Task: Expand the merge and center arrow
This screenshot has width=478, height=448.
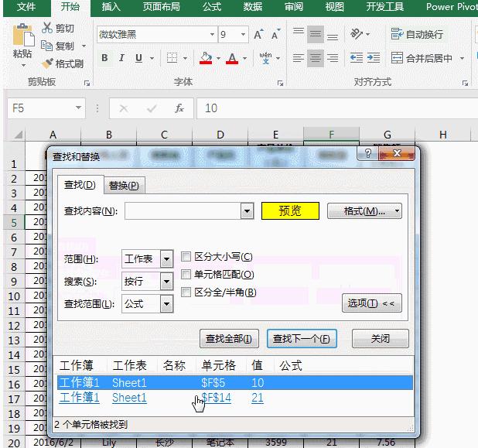Action: click(462, 57)
